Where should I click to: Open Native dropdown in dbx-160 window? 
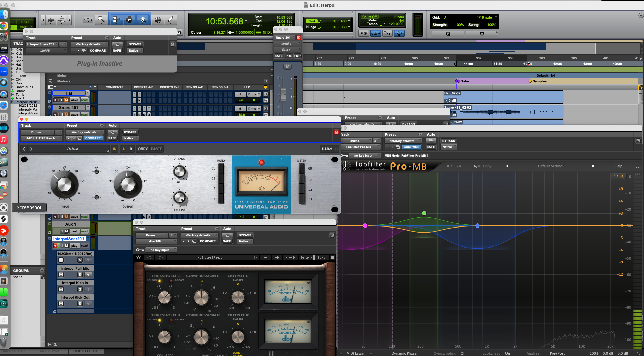[x=245, y=241]
